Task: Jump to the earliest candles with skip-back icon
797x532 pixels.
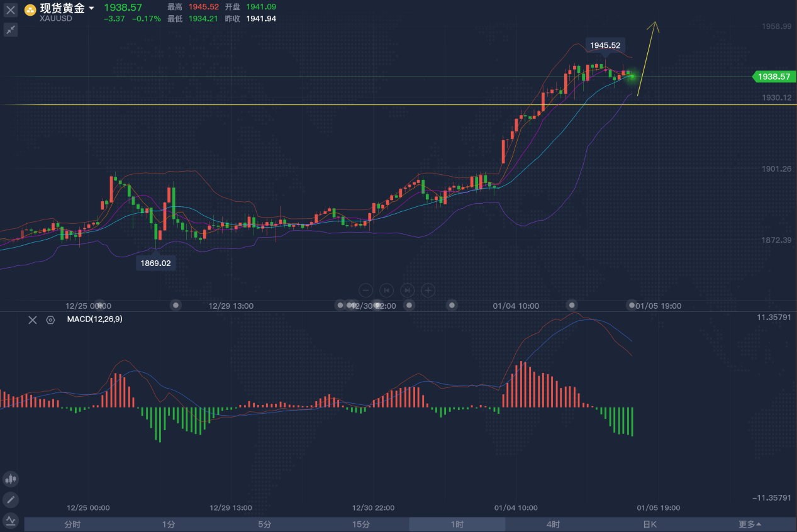Action: pyautogui.click(x=387, y=290)
